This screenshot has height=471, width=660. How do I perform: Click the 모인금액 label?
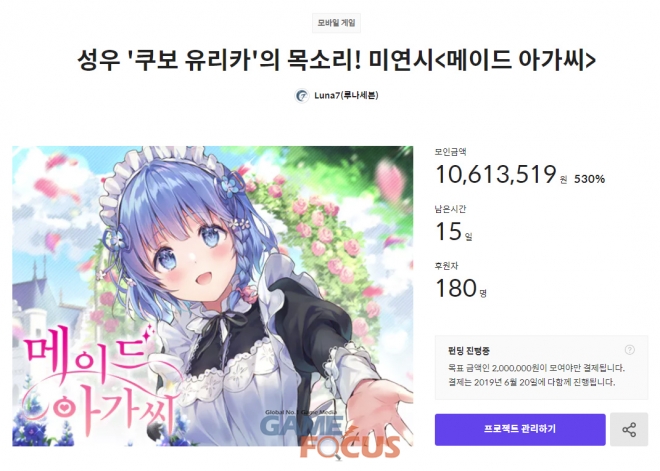coord(450,152)
